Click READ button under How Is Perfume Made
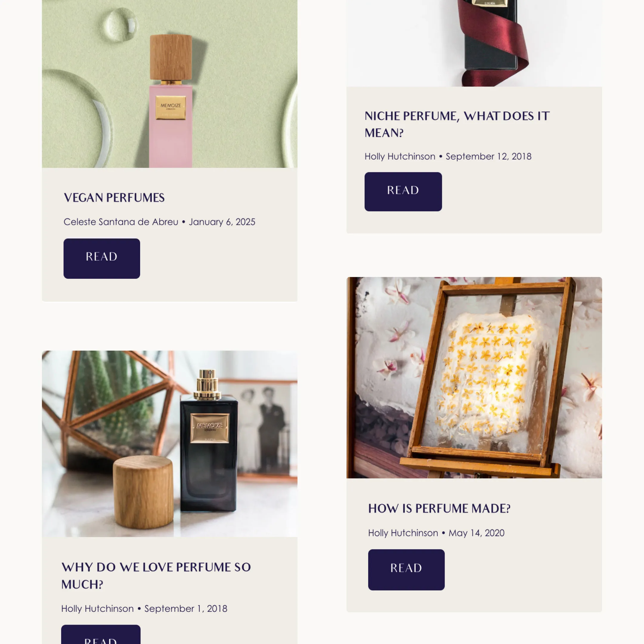644x644 pixels. pos(406,570)
